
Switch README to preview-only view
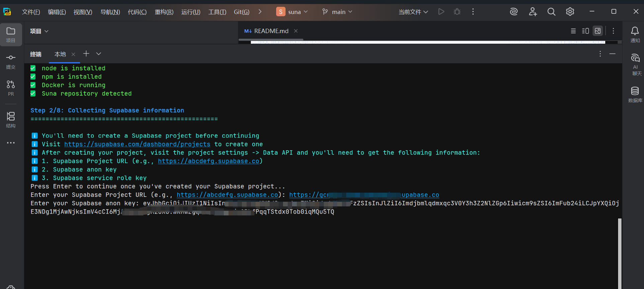point(598,31)
